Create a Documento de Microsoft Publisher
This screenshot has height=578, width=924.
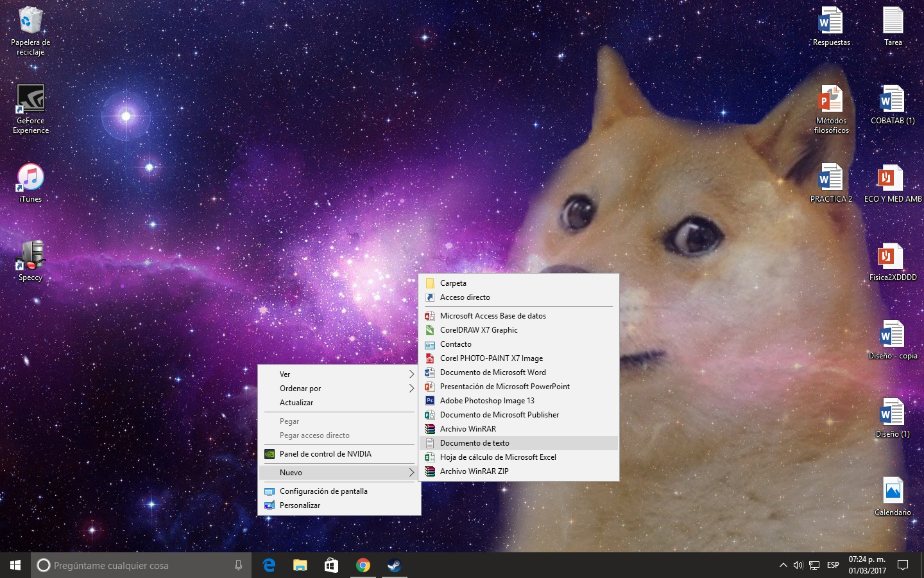point(518,415)
